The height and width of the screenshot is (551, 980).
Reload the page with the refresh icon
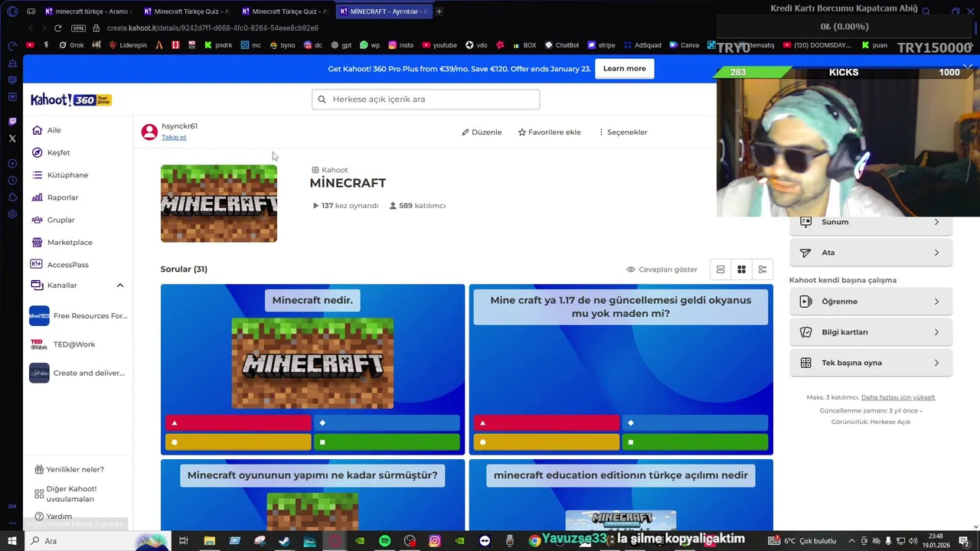(57, 28)
